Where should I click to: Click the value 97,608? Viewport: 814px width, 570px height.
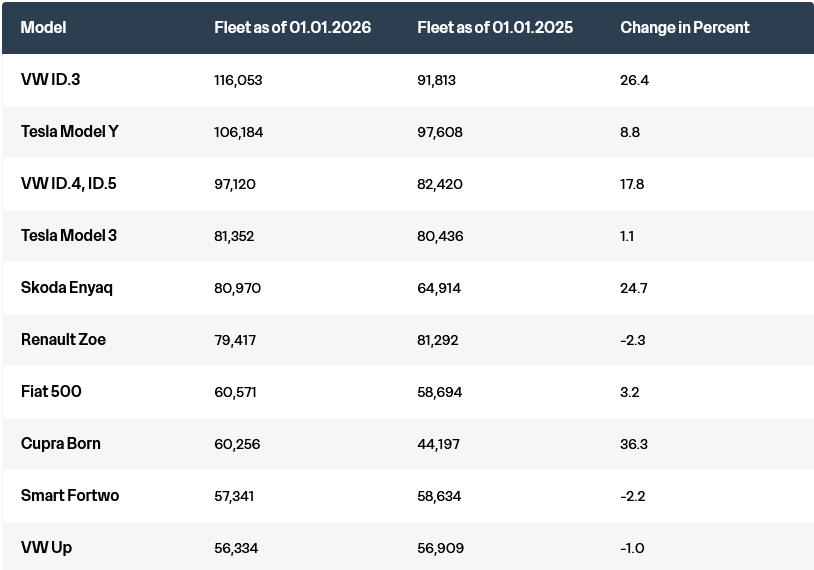point(440,132)
